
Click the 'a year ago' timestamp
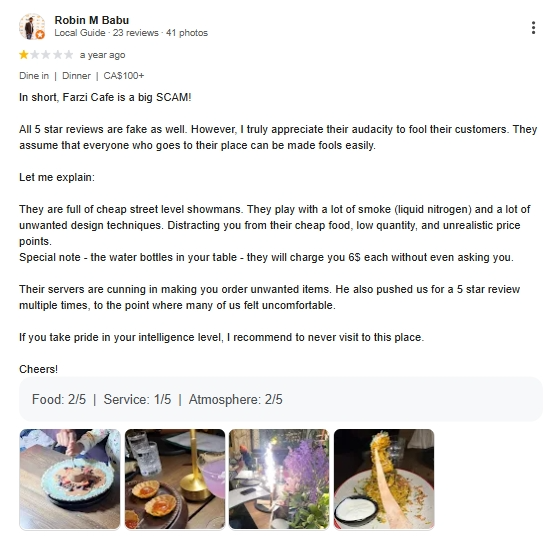[x=102, y=55]
